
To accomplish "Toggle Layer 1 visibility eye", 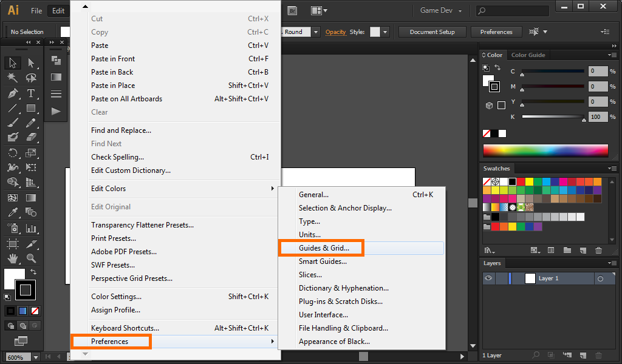I will click(x=488, y=278).
